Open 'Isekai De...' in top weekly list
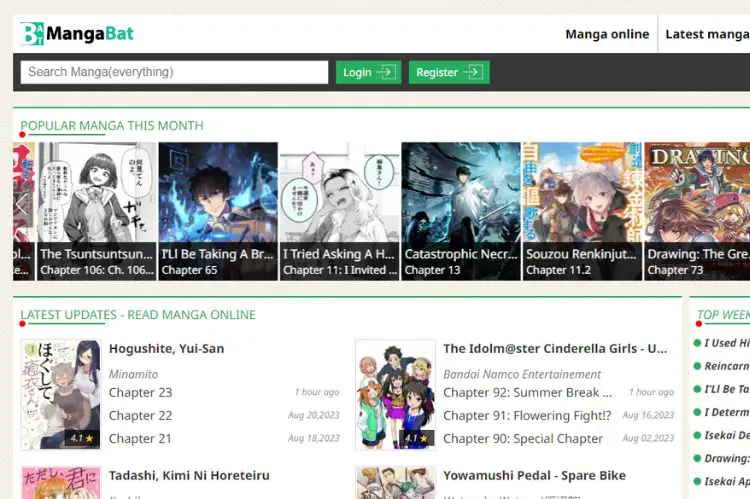 click(x=727, y=435)
